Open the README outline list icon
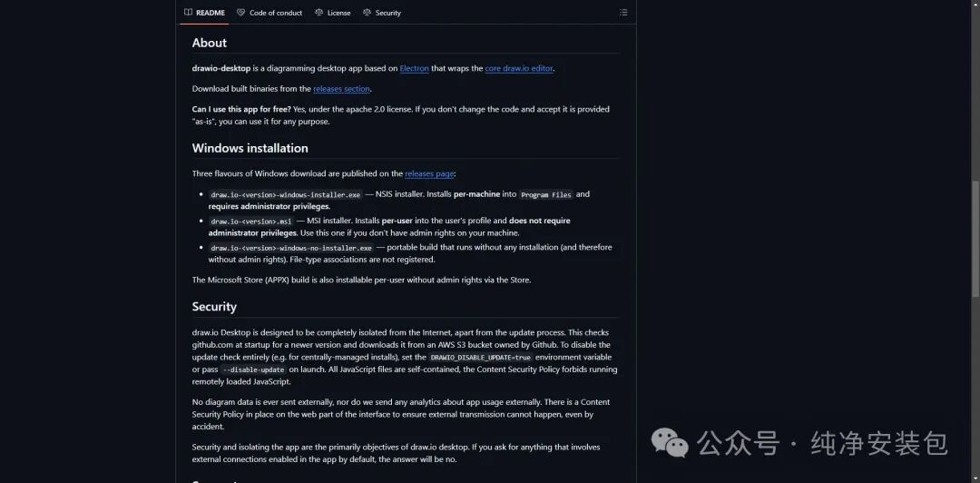 tap(623, 13)
